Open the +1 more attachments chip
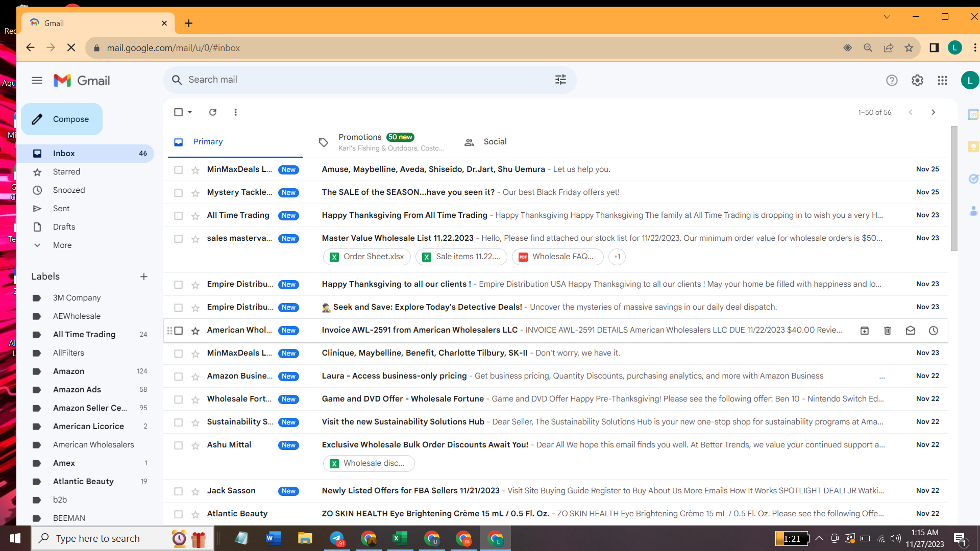 617,257
